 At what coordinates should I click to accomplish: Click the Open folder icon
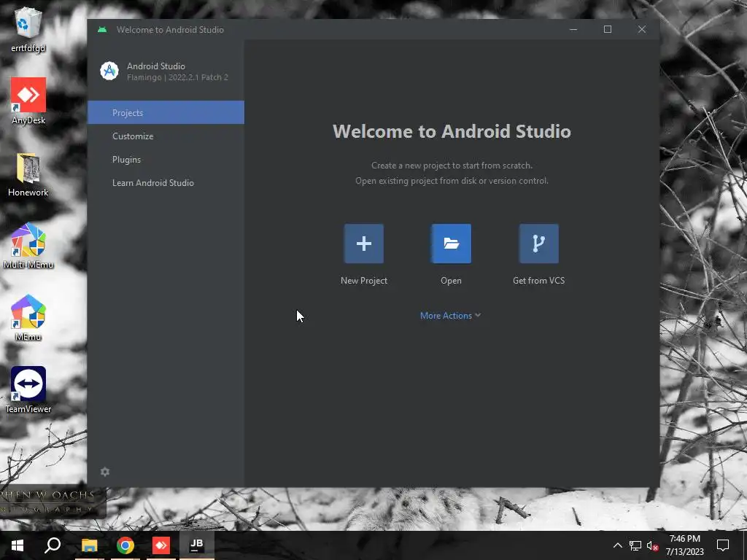(x=451, y=244)
